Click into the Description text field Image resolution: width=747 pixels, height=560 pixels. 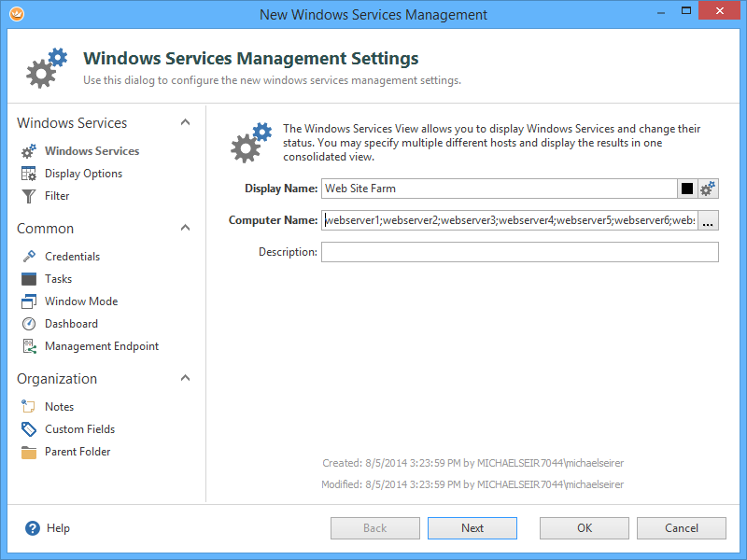click(x=519, y=252)
